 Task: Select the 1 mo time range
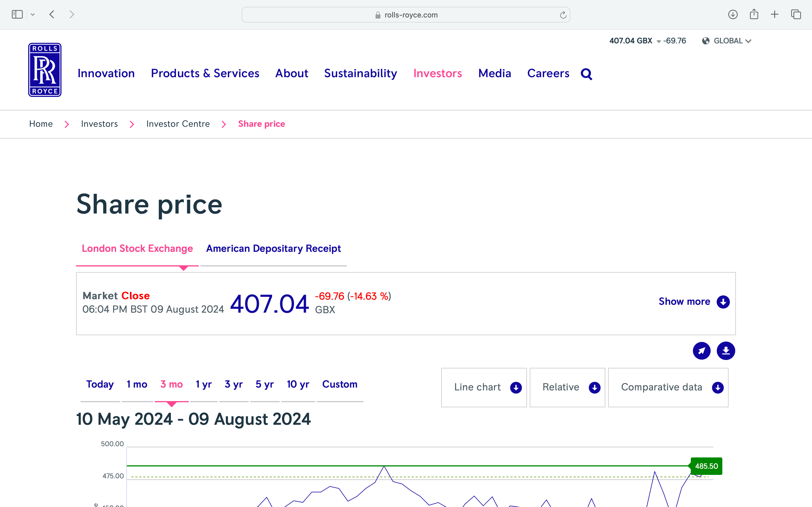[x=137, y=384]
